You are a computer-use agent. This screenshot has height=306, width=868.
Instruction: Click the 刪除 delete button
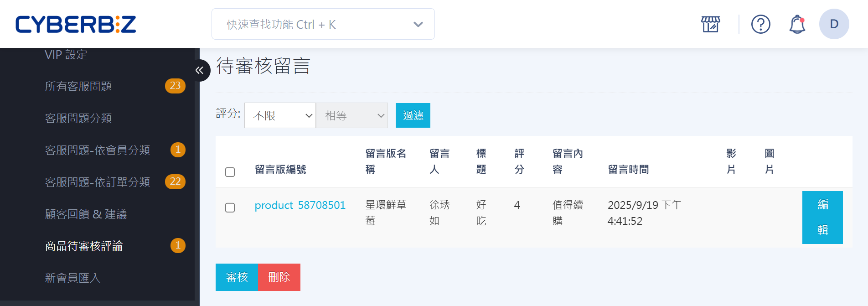[279, 277]
